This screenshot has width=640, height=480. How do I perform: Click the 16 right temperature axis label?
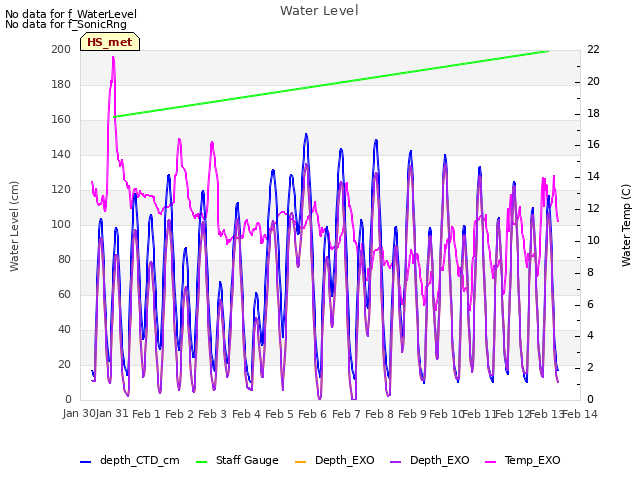point(593,145)
